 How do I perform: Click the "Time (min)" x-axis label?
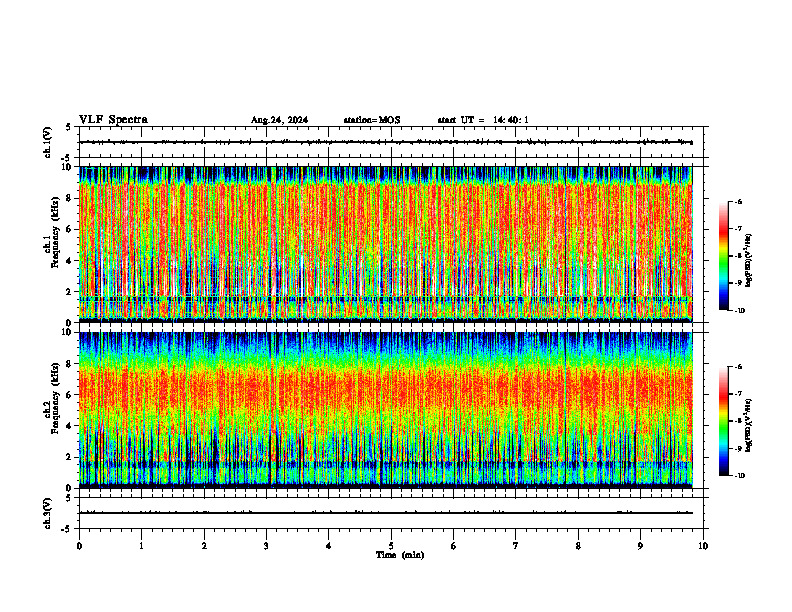click(400, 555)
